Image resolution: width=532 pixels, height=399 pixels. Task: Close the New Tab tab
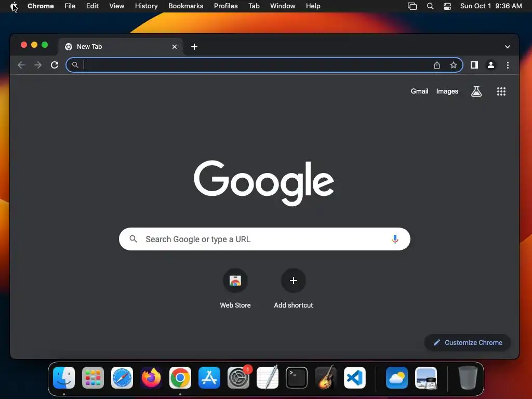[x=175, y=46]
